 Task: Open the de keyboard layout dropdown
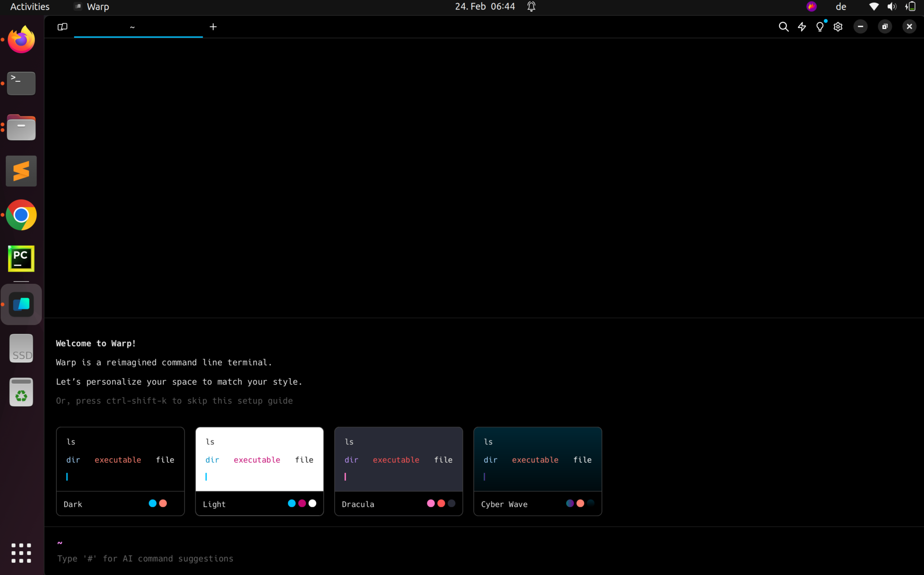841,6
